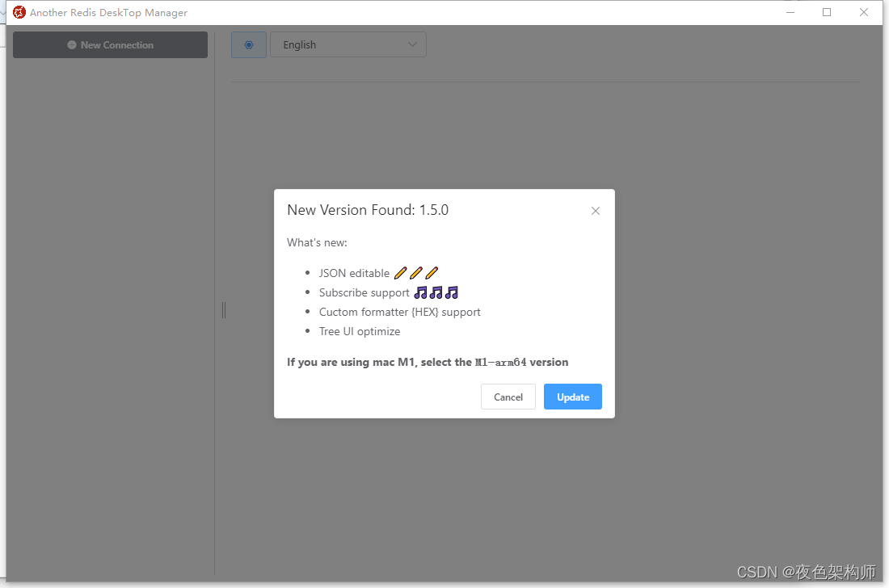Click the 'New Version Found: 1.5.0' title

pos(368,209)
